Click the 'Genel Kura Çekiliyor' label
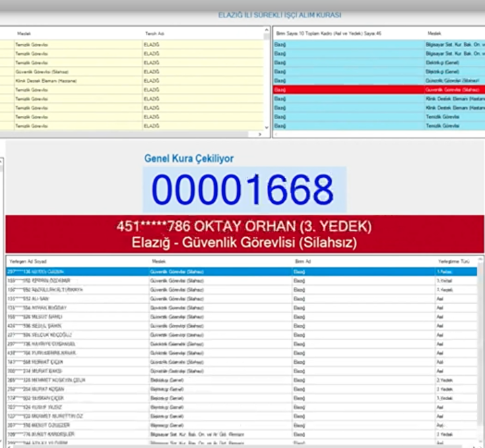This screenshot has width=485, height=448. [x=189, y=158]
